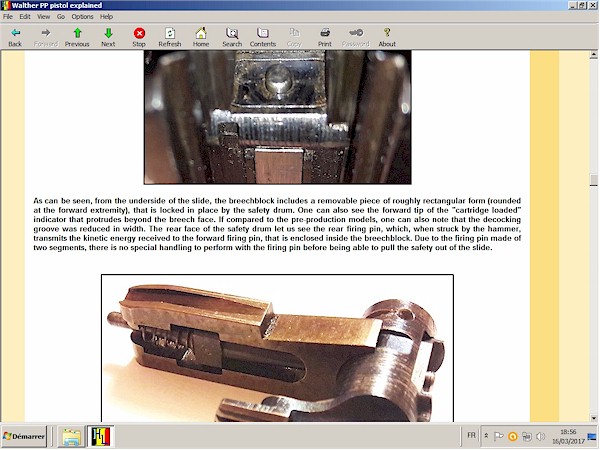This screenshot has width=600, height=450.
Task: Show hidden tray icons
Action: point(486,436)
